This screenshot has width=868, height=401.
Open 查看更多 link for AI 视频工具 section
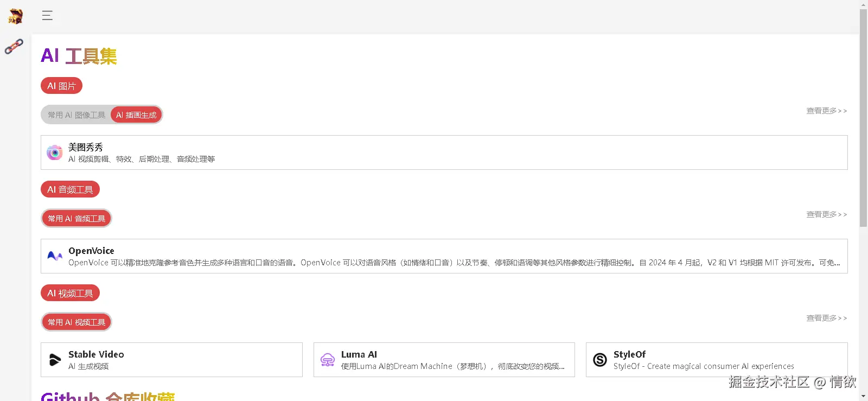(827, 318)
